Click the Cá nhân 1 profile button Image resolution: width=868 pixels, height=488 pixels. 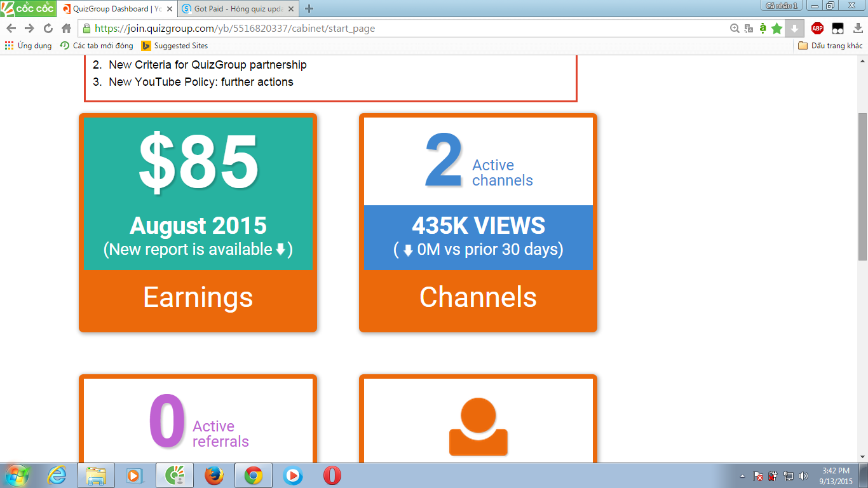point(781,5)
